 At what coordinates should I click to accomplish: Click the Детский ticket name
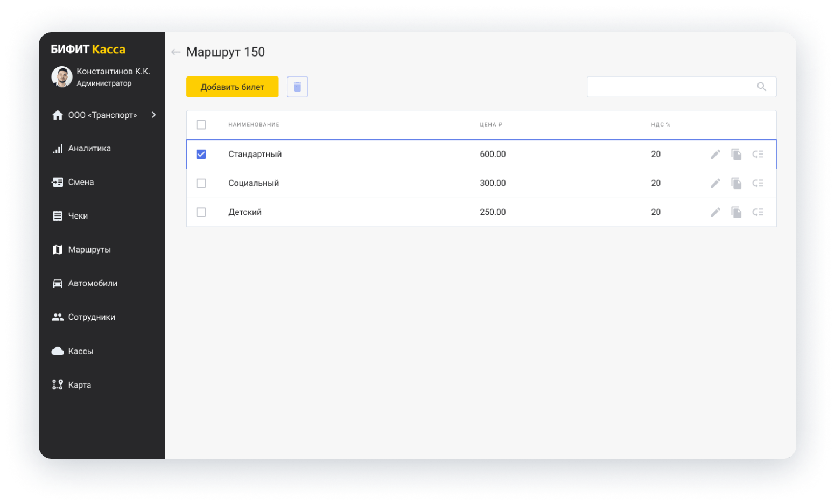point(245,213)
